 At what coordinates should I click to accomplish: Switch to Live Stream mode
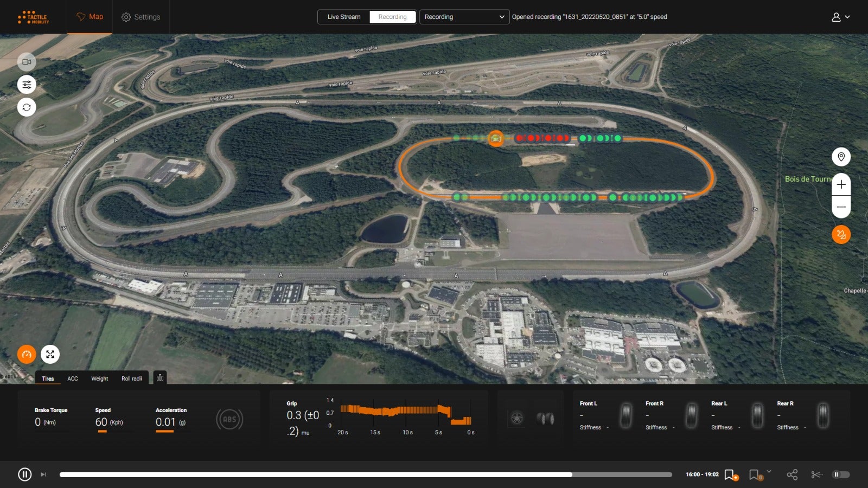point(343,17)
